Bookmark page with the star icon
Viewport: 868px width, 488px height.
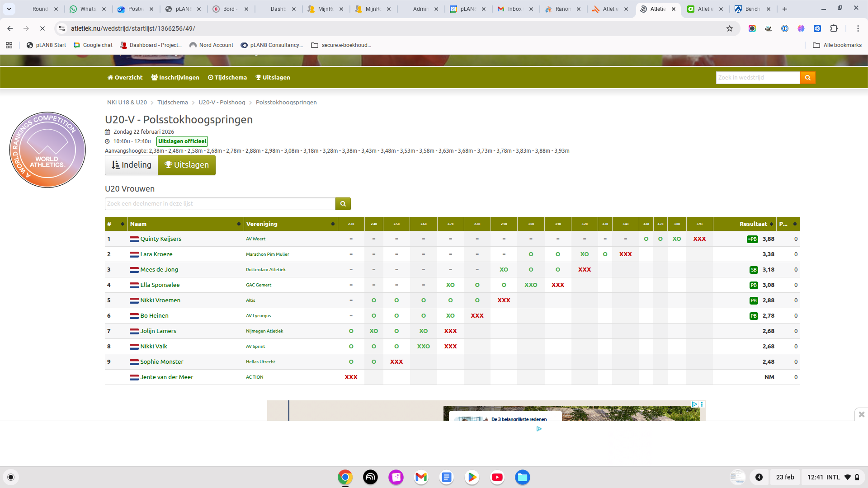pos(729,28)
